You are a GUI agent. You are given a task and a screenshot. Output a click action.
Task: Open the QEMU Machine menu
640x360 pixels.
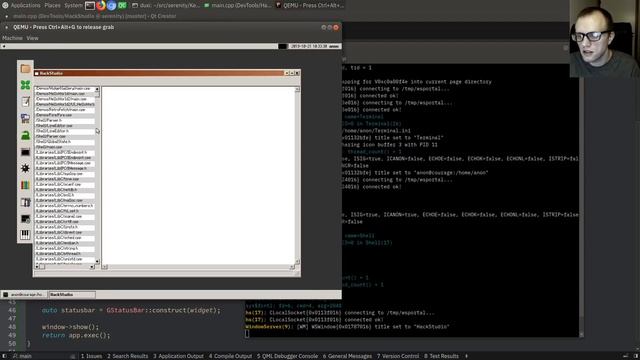(12, 38)
